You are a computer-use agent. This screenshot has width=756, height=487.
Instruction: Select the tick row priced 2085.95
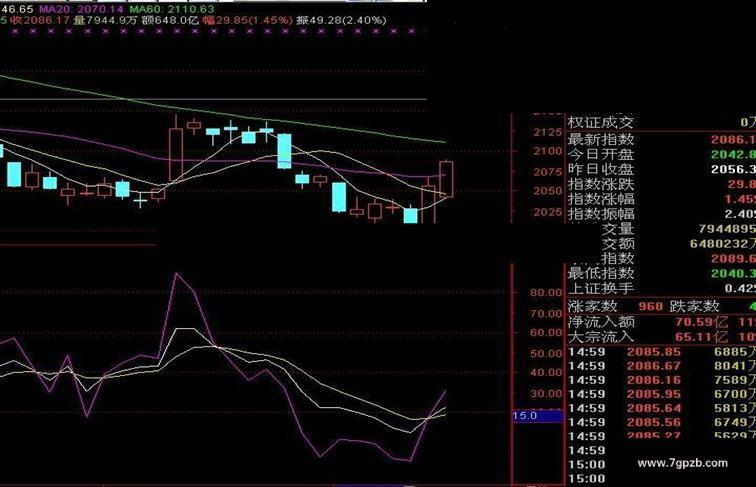tap(662, 394)
